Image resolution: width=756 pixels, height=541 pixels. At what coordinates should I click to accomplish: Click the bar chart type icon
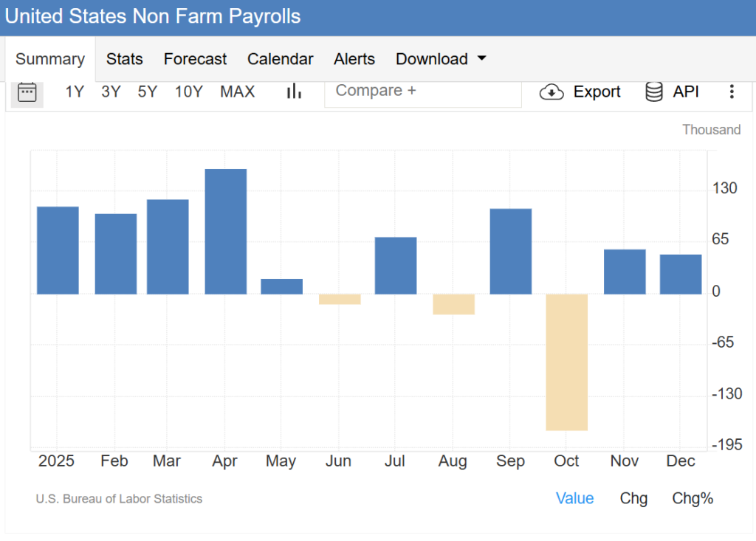click(294, 92)
